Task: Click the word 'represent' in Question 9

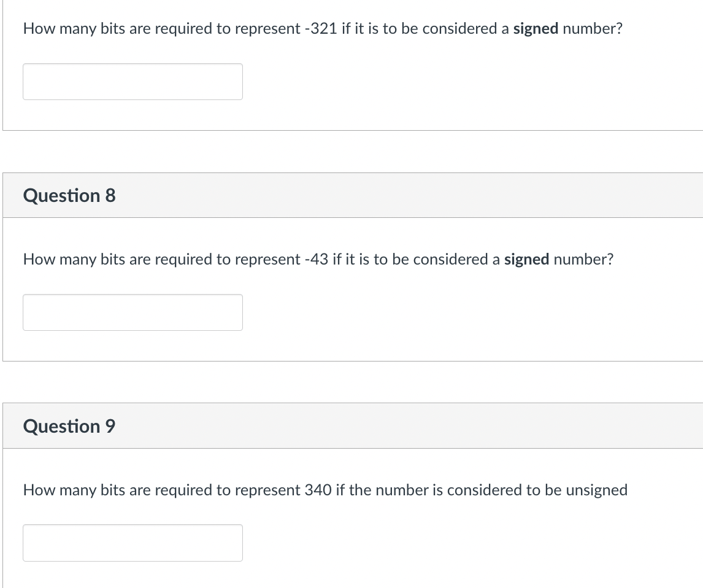Action: [267, 490]
